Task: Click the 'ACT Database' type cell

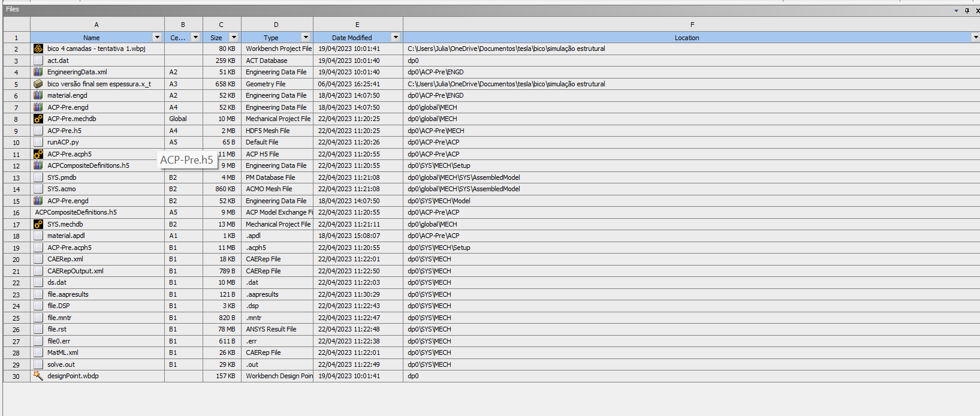Action: coord(277,61)
